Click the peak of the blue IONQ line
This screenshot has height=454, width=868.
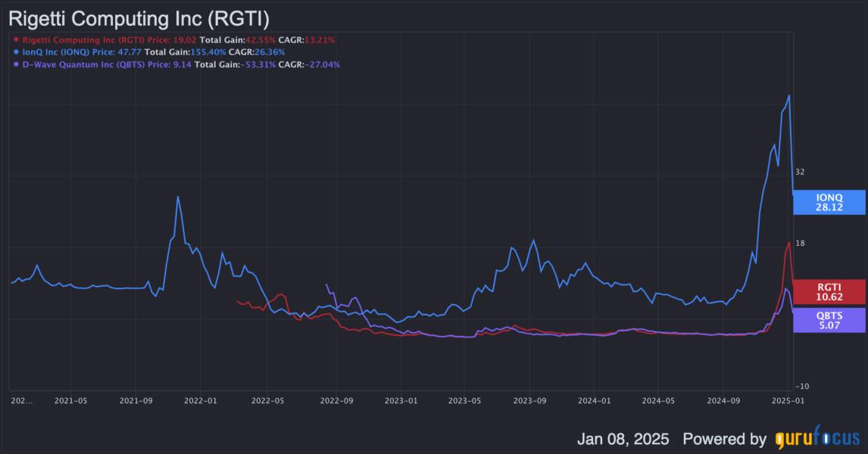(788, 96)
